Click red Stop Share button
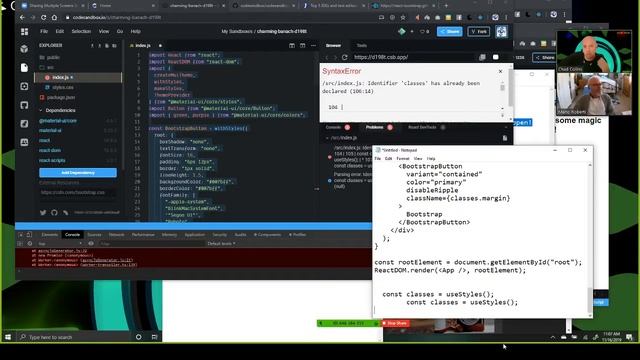 (395, 323)
